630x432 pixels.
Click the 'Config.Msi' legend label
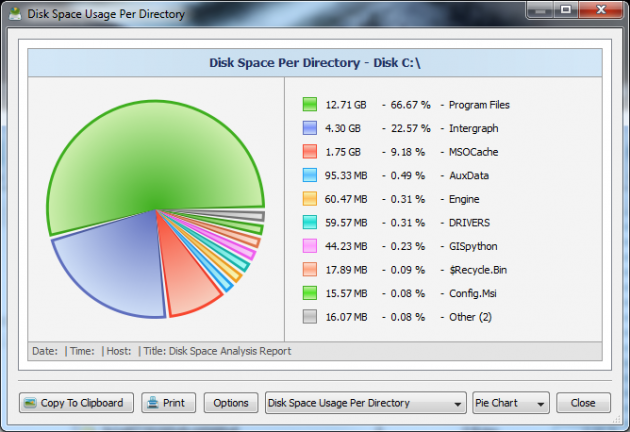472,293
